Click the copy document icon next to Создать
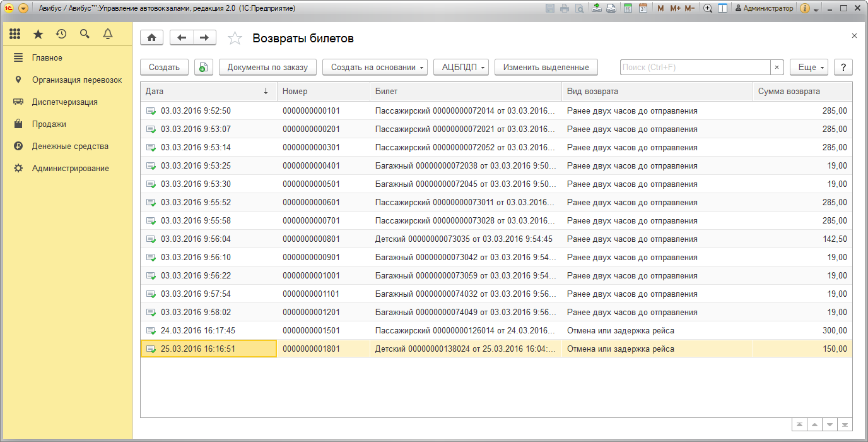Image resolution: width=868 pixels, height=442 pixels. [x=203, y=68]
